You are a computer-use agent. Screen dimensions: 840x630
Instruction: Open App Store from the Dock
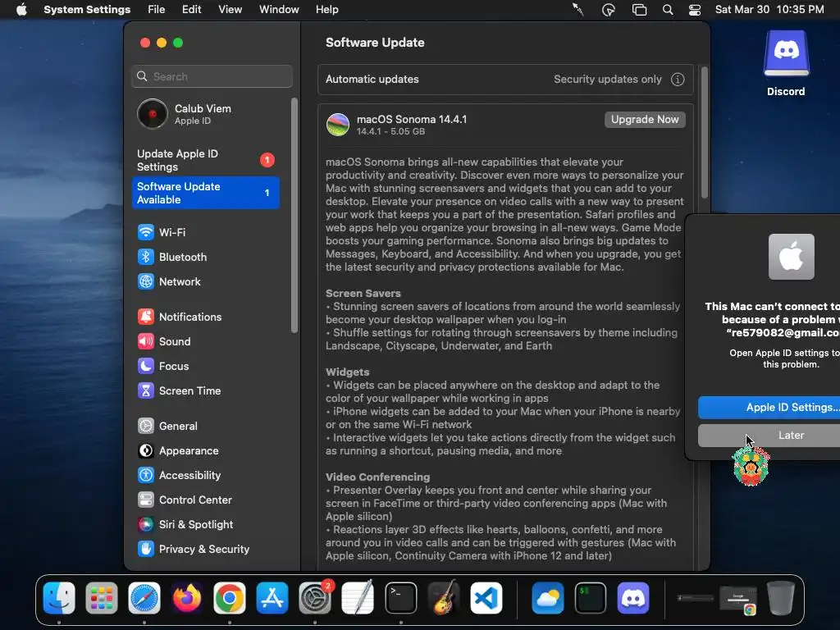(x=272, y=598)
